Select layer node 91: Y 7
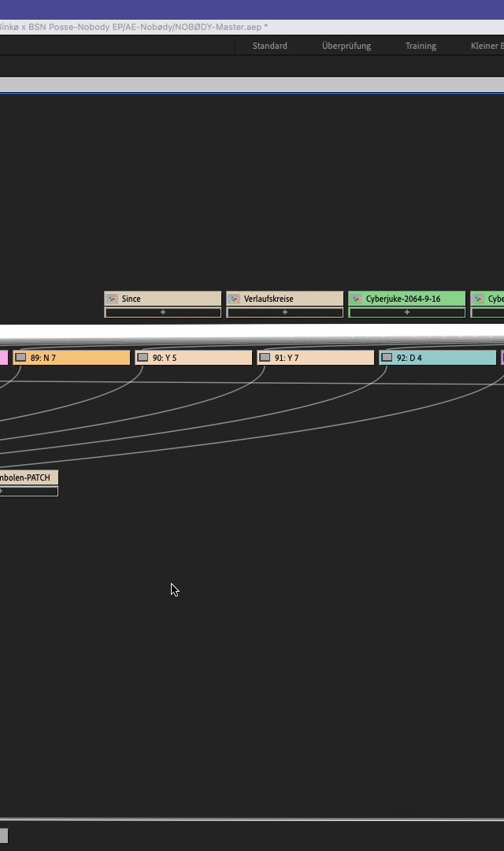This screenshot has height=851, width=504. tap(316, 358)
